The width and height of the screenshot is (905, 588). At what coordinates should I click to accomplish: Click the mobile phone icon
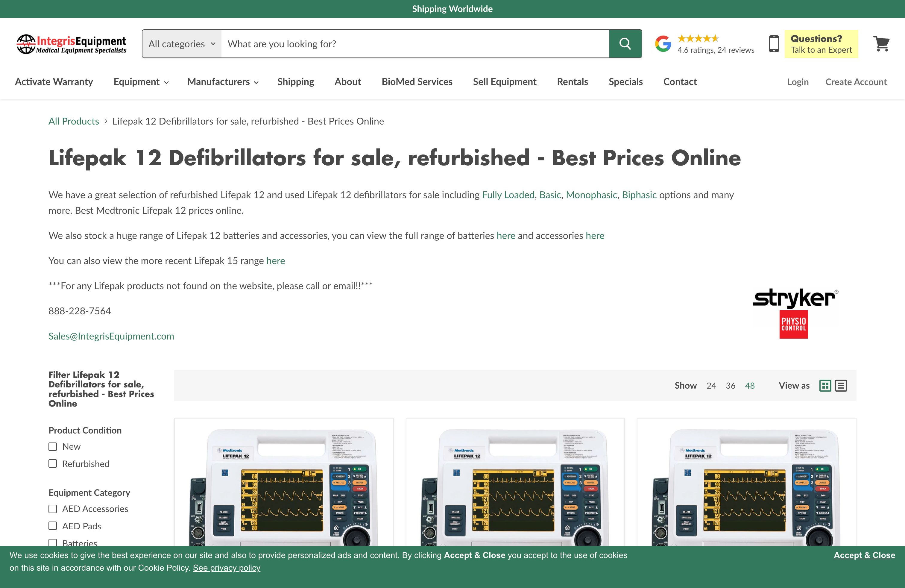(x=773, y=44)
